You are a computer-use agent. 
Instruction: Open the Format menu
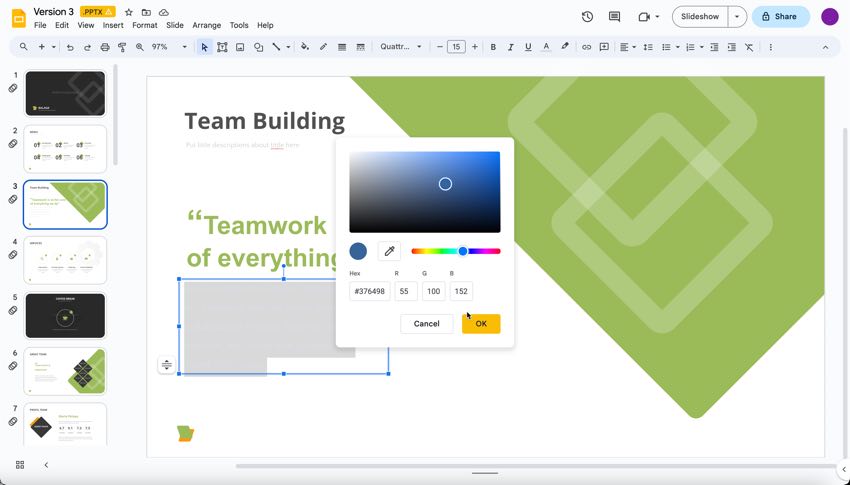pos(145,25)
